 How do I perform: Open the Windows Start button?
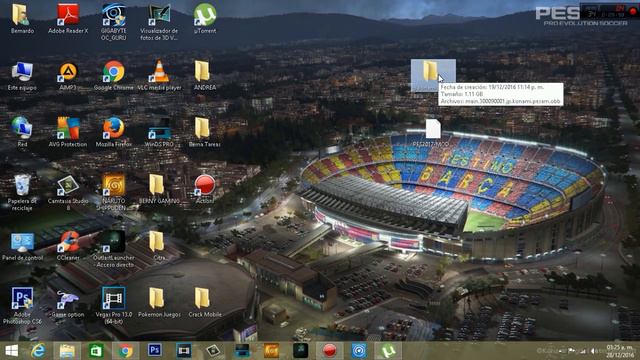point(11,351)
